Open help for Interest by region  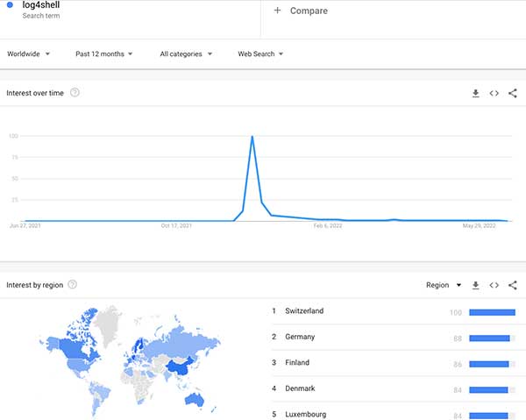[x=72, y=284]
